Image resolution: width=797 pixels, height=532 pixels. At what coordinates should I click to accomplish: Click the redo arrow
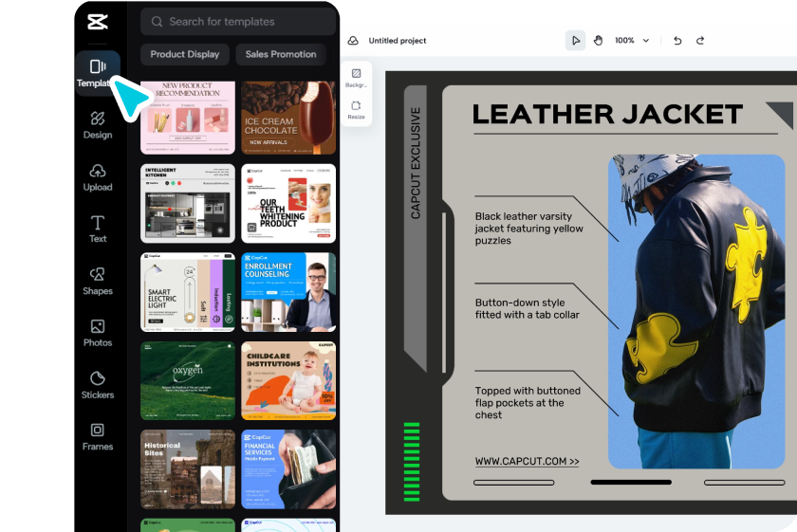[700, 41]
